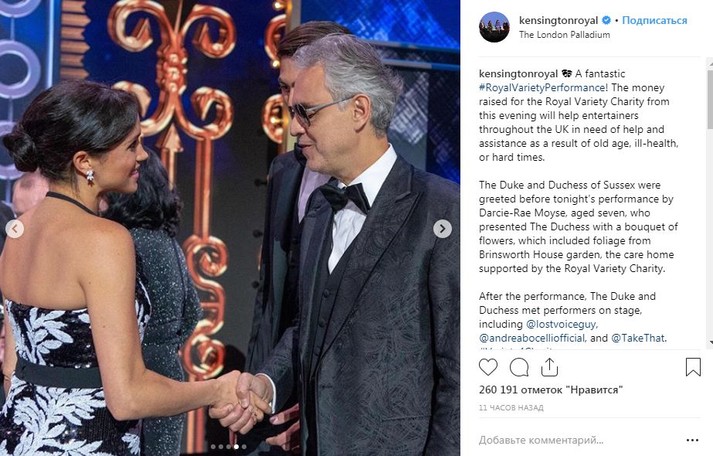Screen dimensions: 713x456
Task: Go to next photo with right arrow
Action: [x=442, y=229]
